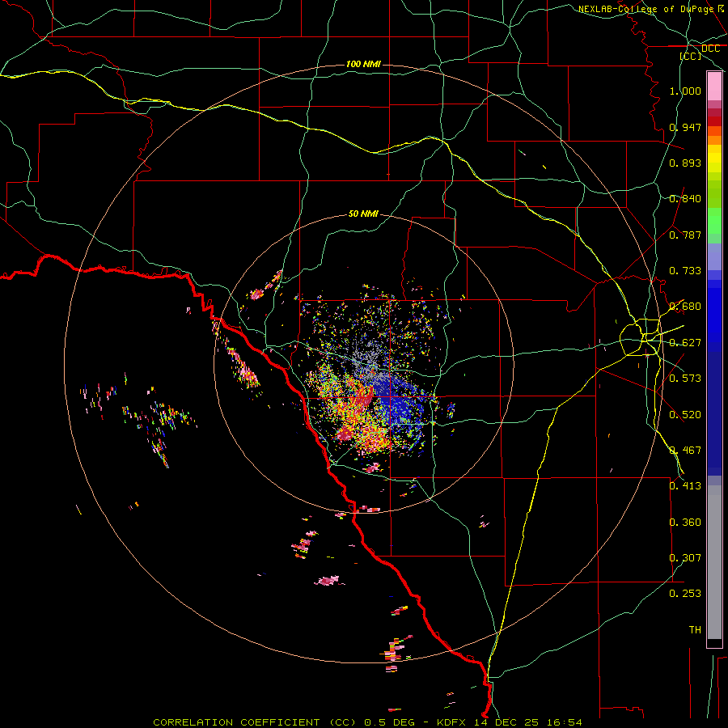Viewport: 728px width, 728px height.
Task: Click the 0.307 scale value
Action: 685,558
